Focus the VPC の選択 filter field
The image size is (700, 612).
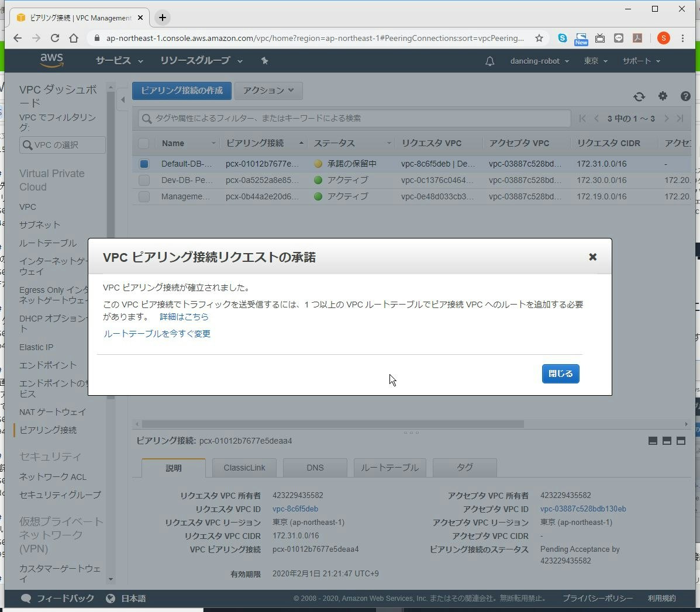pyautogui.click(x=63, y=145)
